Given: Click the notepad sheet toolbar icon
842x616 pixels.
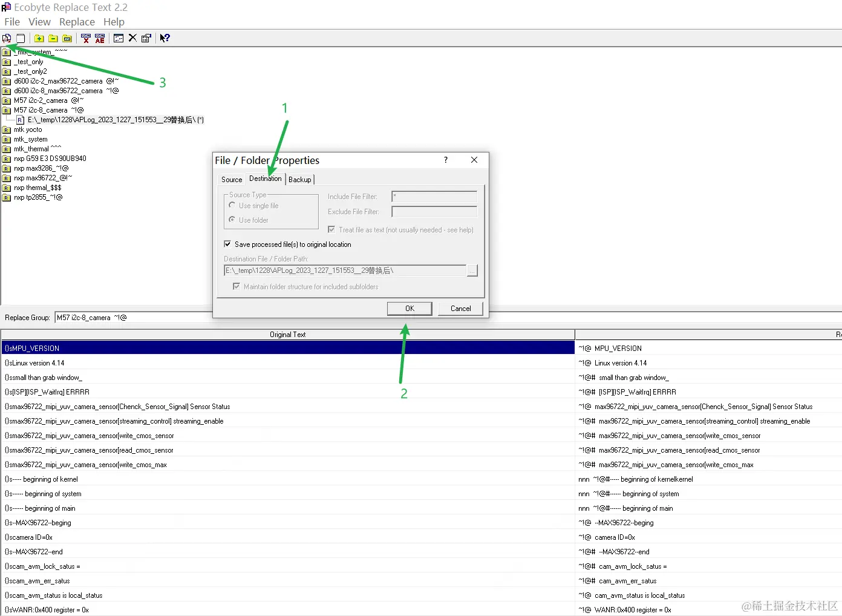Looking at the screenshot, I should (21, 38).
